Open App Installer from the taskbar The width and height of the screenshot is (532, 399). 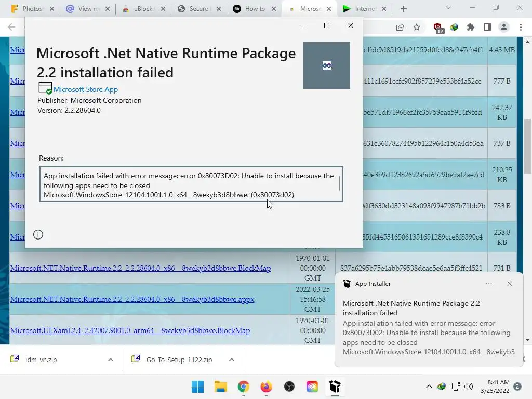tap(335, 387)
